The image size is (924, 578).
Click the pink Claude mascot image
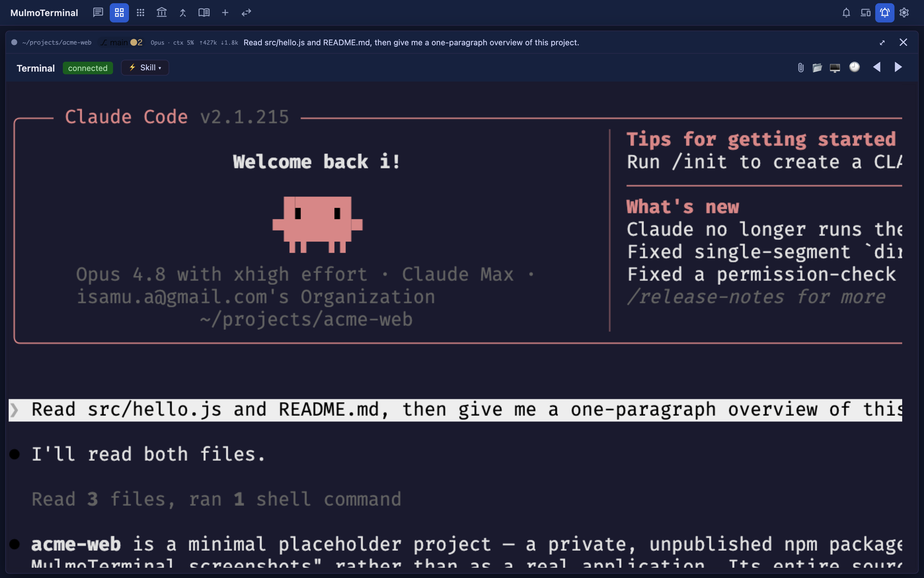tap(317, 224)
